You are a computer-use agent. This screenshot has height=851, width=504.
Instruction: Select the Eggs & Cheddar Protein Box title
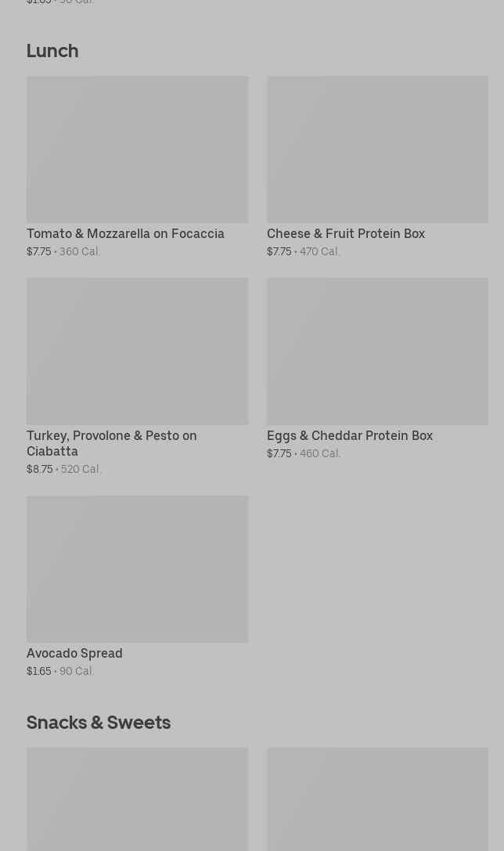coord(350,435)
